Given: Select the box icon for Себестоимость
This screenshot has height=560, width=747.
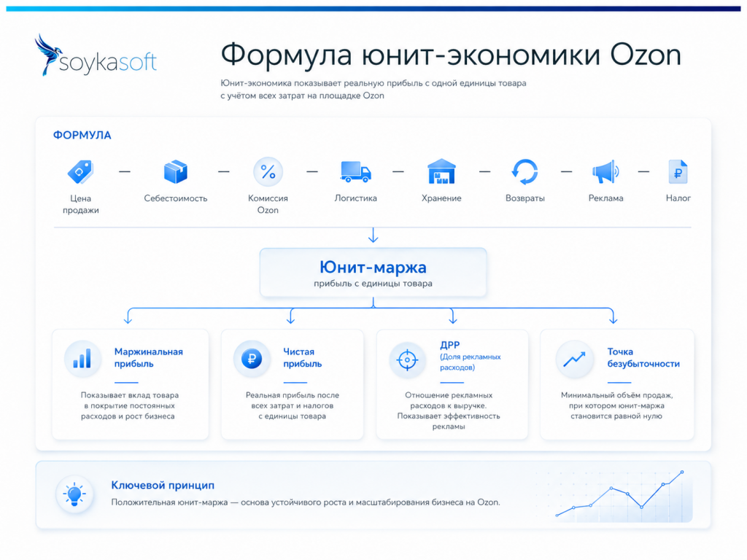Looking at the screenshot, I should [x=175, y=171].
